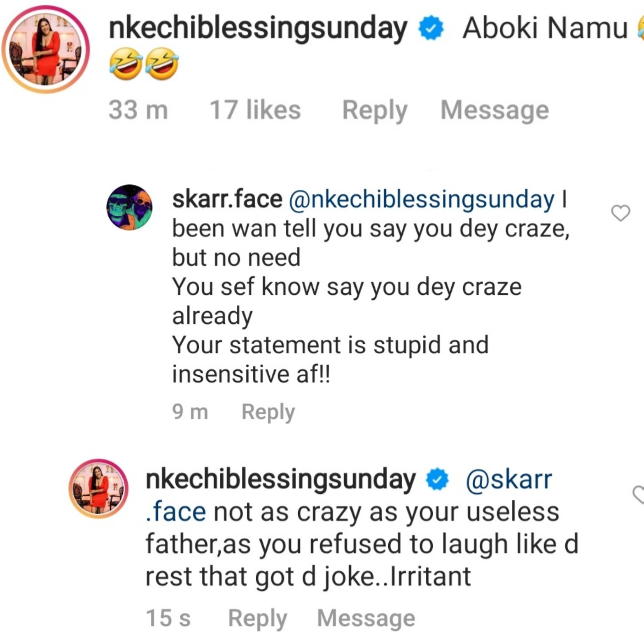Image resolution: width=644 pixels, height=644 pixels.
Task: View the 17 likes list
Action: pyautogui.click(x=255, y=110)
